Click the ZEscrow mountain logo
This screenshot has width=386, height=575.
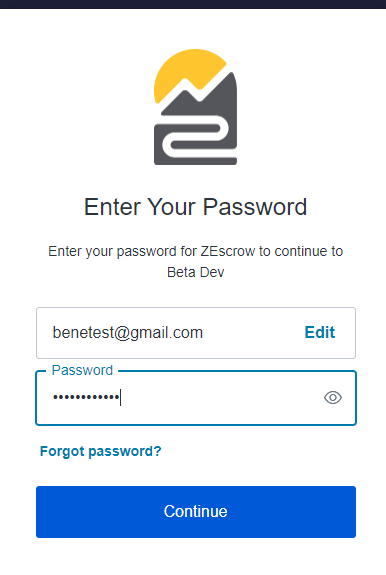pyautogui.click(x=195, y=107)
